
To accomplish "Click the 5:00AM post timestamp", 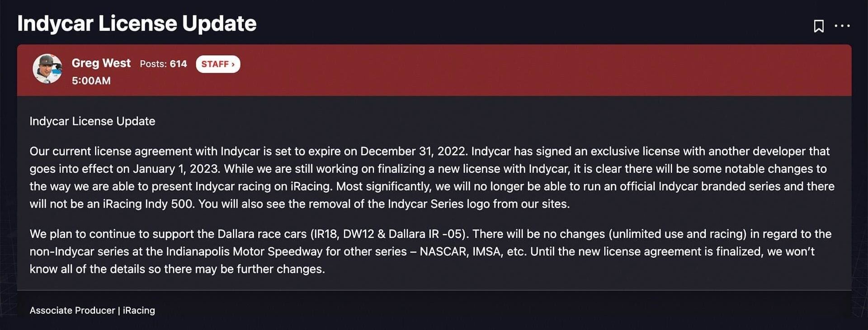I will pos(91,81).
